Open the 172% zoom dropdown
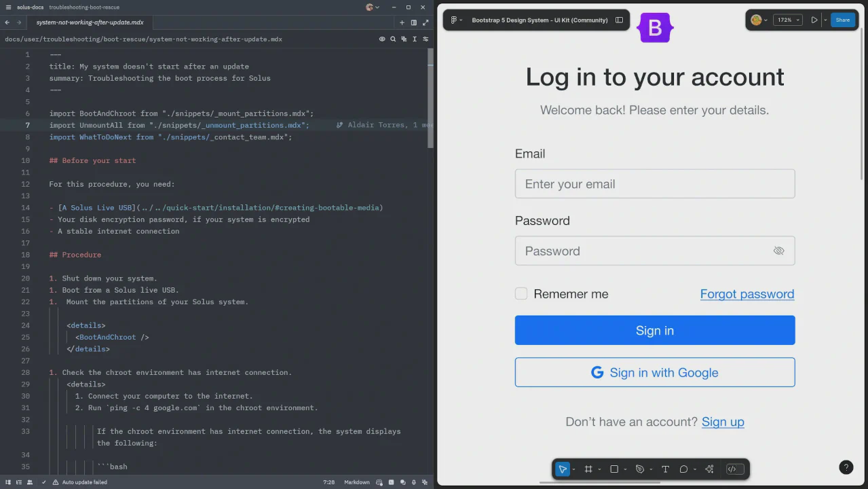The width and height of the screenshot is (868, 489). [x=787, y=20]
